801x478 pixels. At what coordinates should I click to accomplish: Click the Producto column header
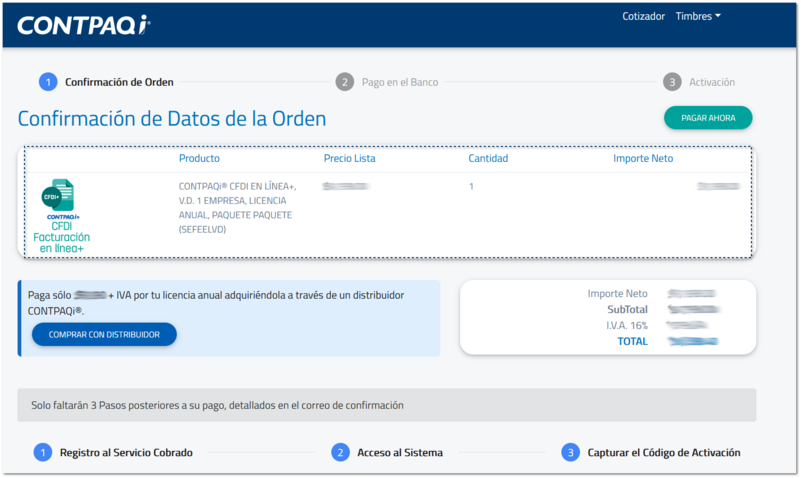199,158
